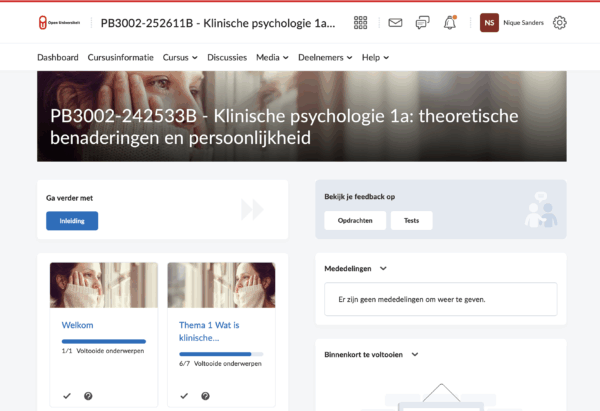
Task: Expand the Media dropdown menu
Action: click(272, 57)
